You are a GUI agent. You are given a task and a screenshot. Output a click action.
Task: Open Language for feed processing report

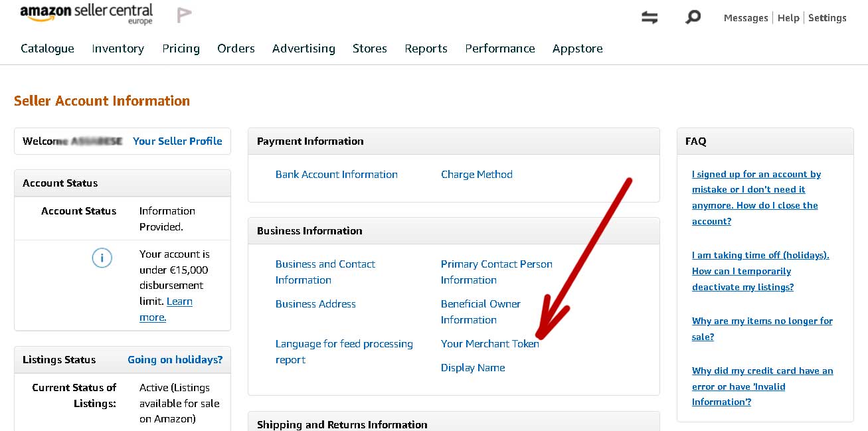click(344, 351)
